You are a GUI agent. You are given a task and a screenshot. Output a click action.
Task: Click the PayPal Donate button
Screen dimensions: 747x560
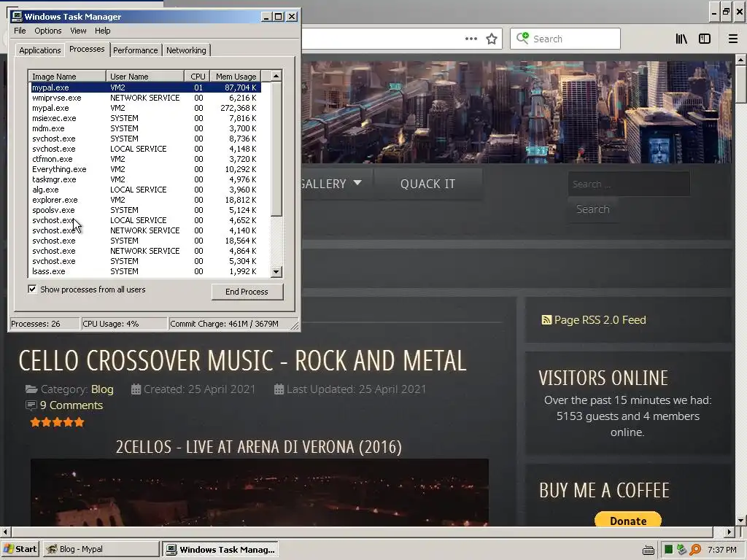pyautogui.click(x=628, y=520)
